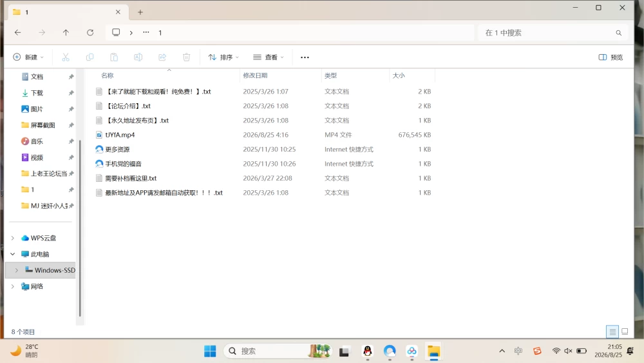Open weather widget showing 28°C
The width and height of the screenshot is (644, 363).
click(x=24, y=351)
